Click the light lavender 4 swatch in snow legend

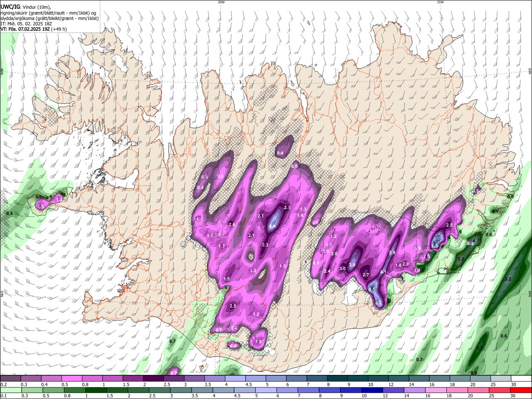click(x=235, y=379)
